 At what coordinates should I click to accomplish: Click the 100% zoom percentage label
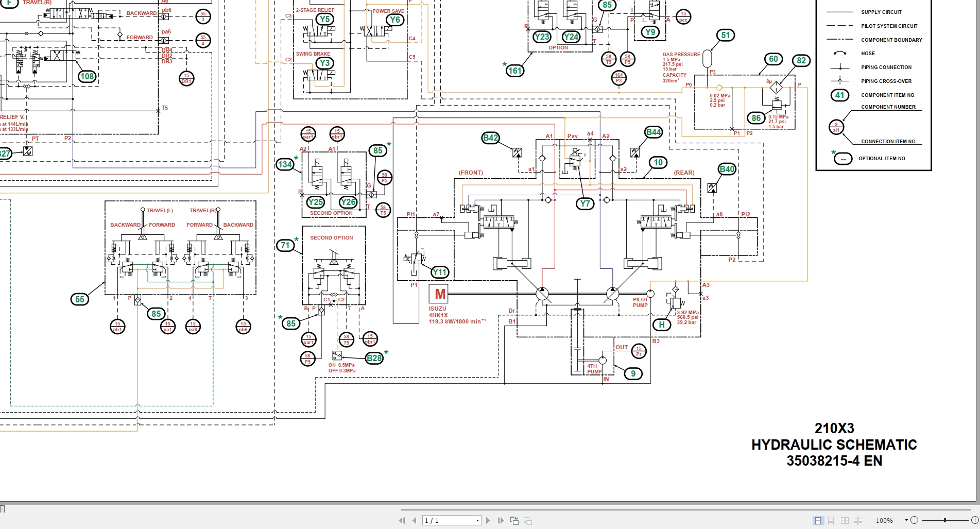point(884,520)
